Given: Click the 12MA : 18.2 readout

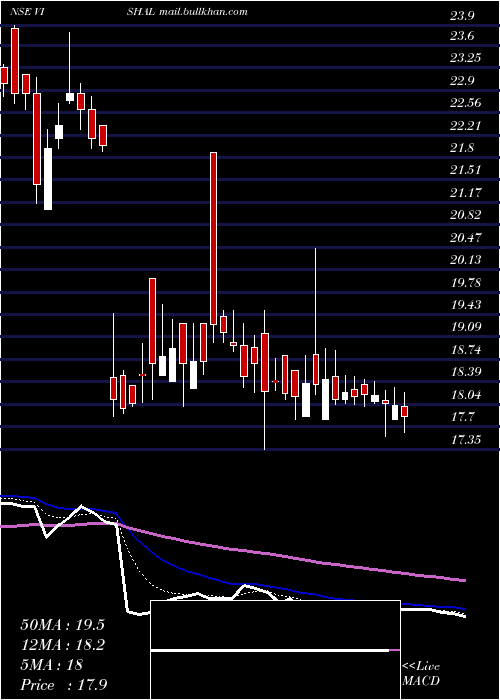Looking at the screenshot, I should coord(62,645).
